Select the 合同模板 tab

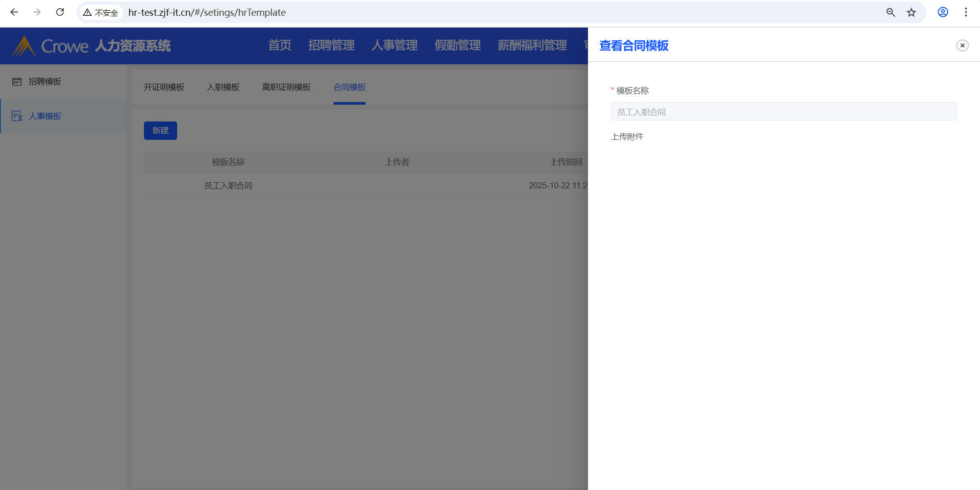coord(349,87)
